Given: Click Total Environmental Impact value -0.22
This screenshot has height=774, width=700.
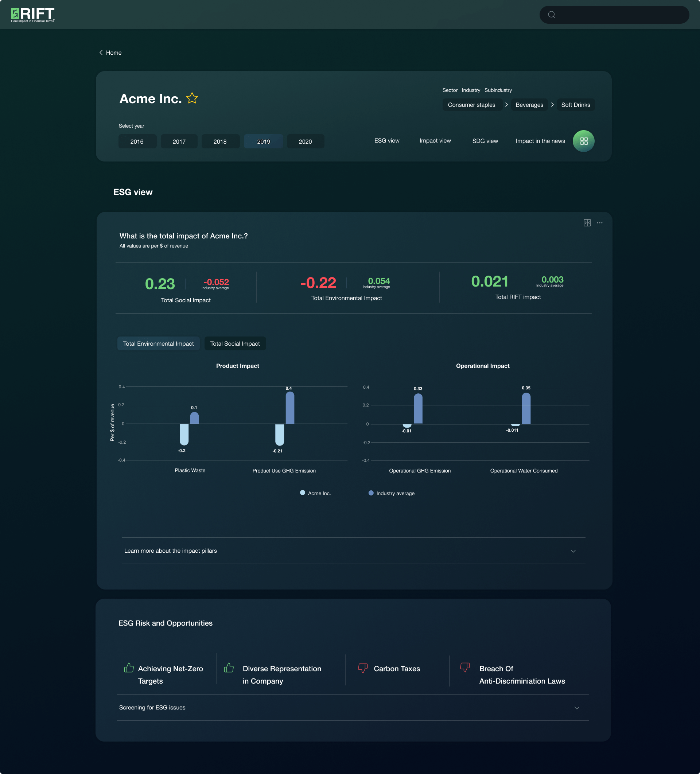Looking at the screenshot, I should 318,283.
